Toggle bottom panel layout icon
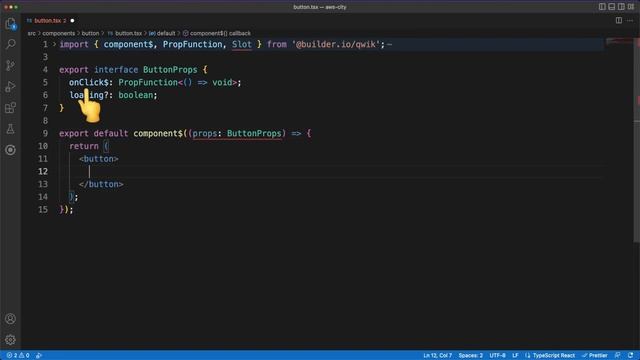Viewport: 640px width, 360px height. click(x=611, y=7)
